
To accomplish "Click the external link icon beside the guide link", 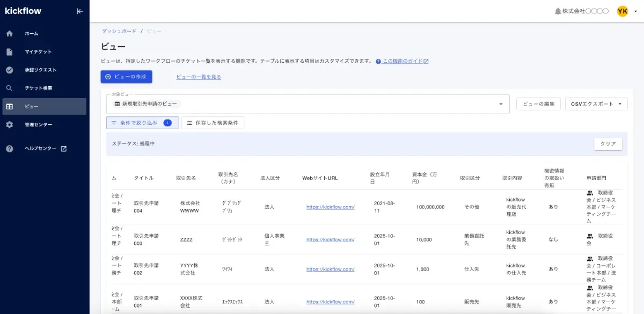I will point(426,62).
